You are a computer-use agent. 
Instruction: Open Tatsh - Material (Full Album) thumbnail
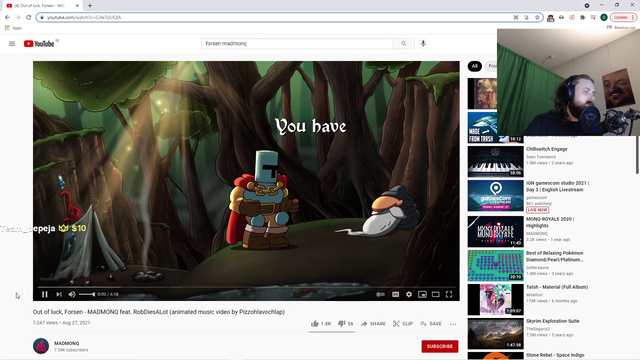[x=496, y=300]
